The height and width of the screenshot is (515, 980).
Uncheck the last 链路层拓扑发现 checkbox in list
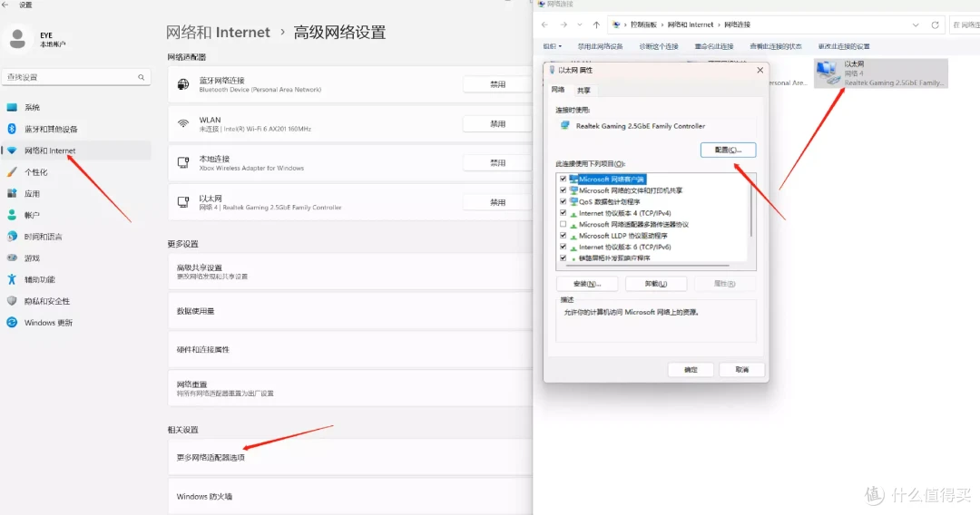[563, 257]
